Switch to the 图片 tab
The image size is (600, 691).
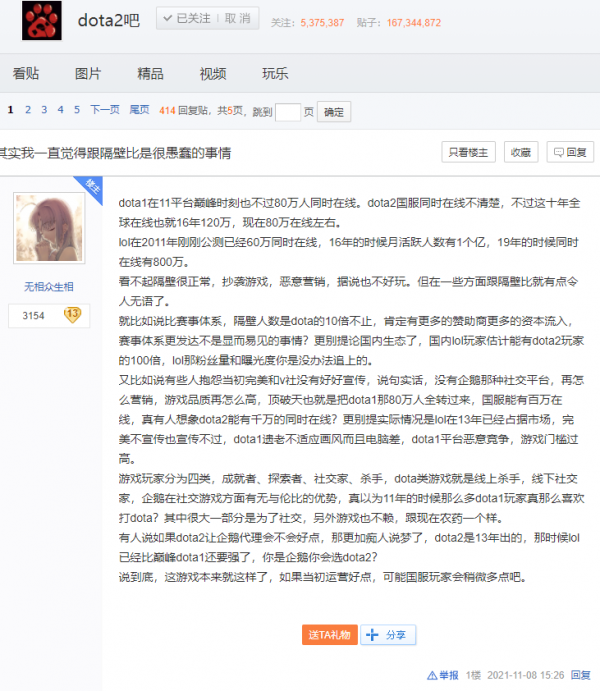point(88,73)
